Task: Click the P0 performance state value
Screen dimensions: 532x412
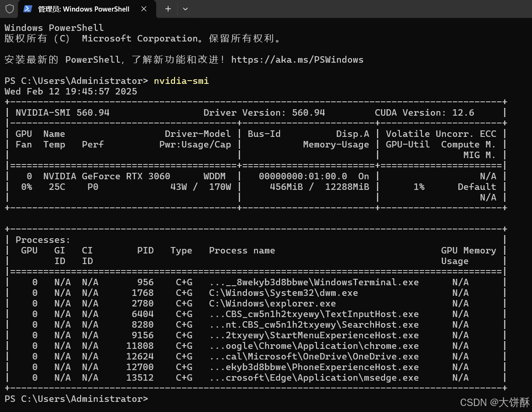Action: tap(93, 187)
